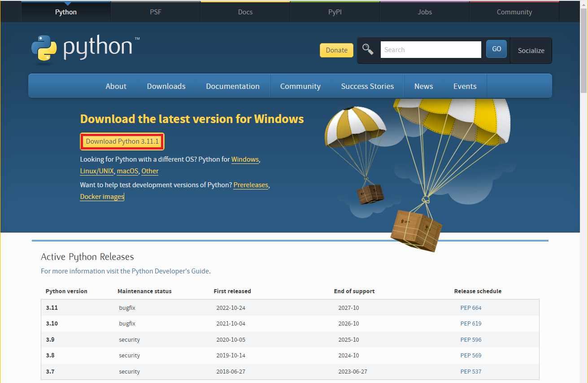This screenshot has height=383, width=588.
Task: Open the Success Stories menu
Action: (x=367, y=86)
